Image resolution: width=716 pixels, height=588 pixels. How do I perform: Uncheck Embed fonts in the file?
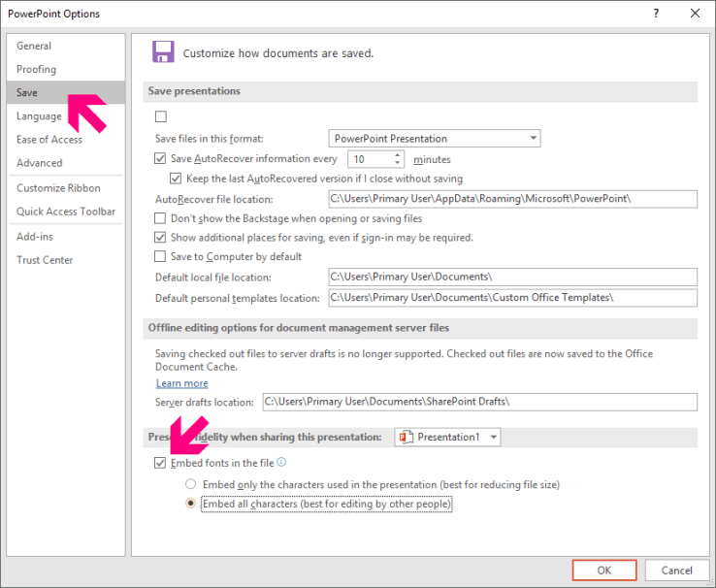[x=161, y=464]
